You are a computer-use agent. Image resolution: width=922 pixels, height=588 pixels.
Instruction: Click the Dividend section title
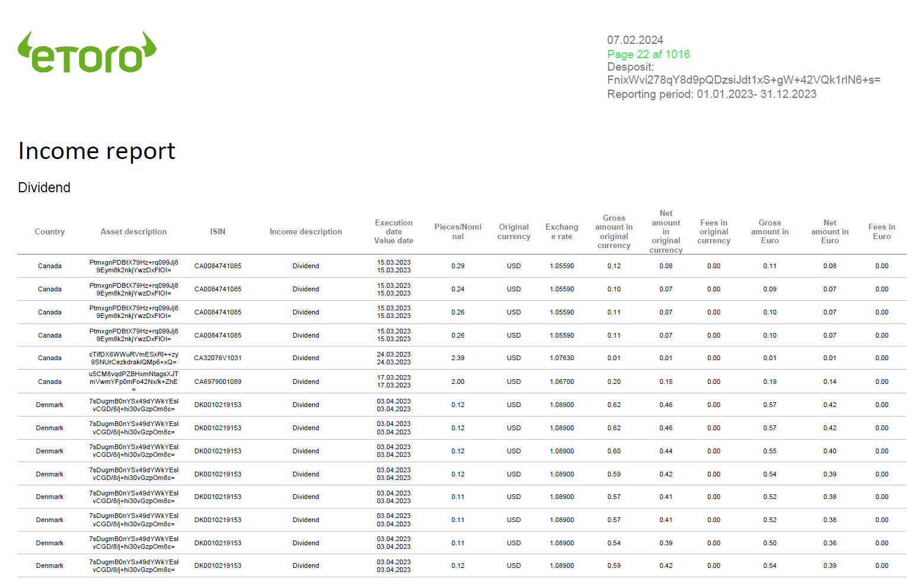point(44,187)
